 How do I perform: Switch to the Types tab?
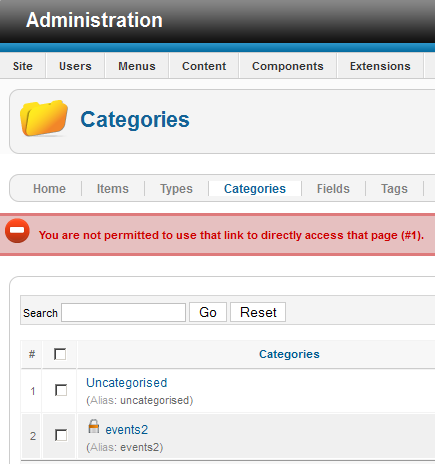(x=176, y=189)
